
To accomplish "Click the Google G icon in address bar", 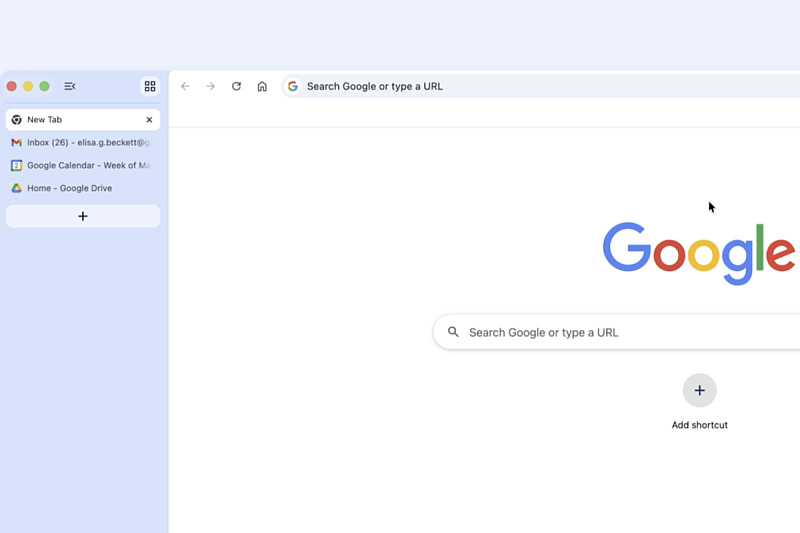I will [293, 86].
